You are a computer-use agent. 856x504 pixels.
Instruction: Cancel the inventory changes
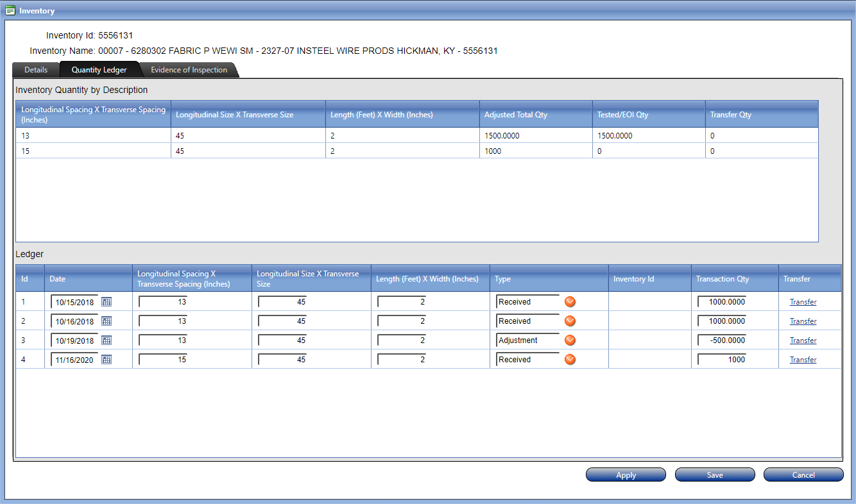coord(803,475)
